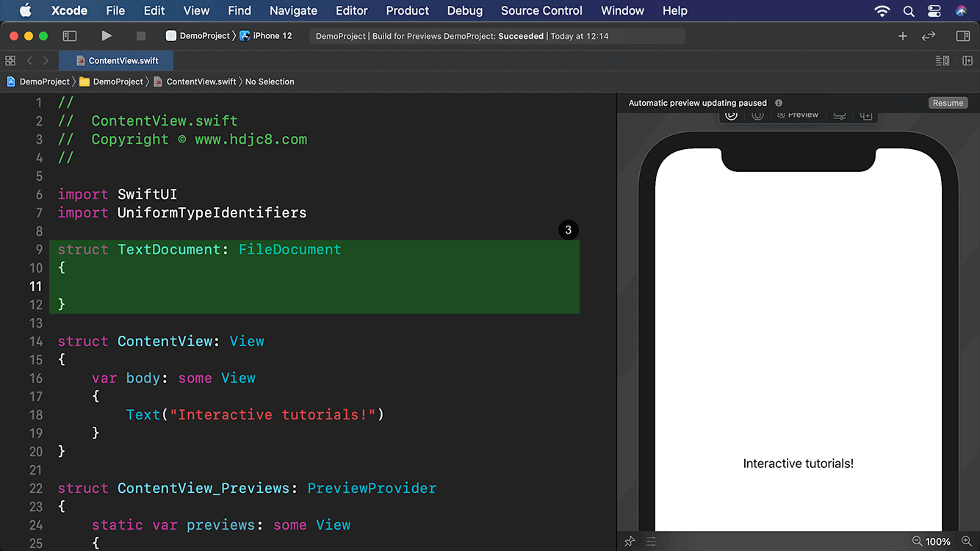Open the Debug menu
The height and width of the screenshot is (551, 980).
click(x=465, y=10)
